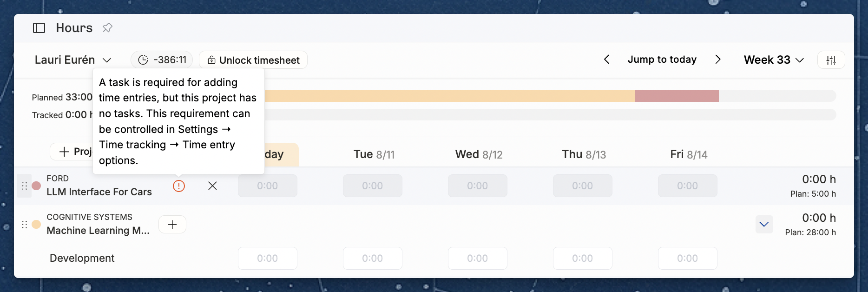
Task: Remove the LLM Interface For Cars row
Action: point(212,186)
